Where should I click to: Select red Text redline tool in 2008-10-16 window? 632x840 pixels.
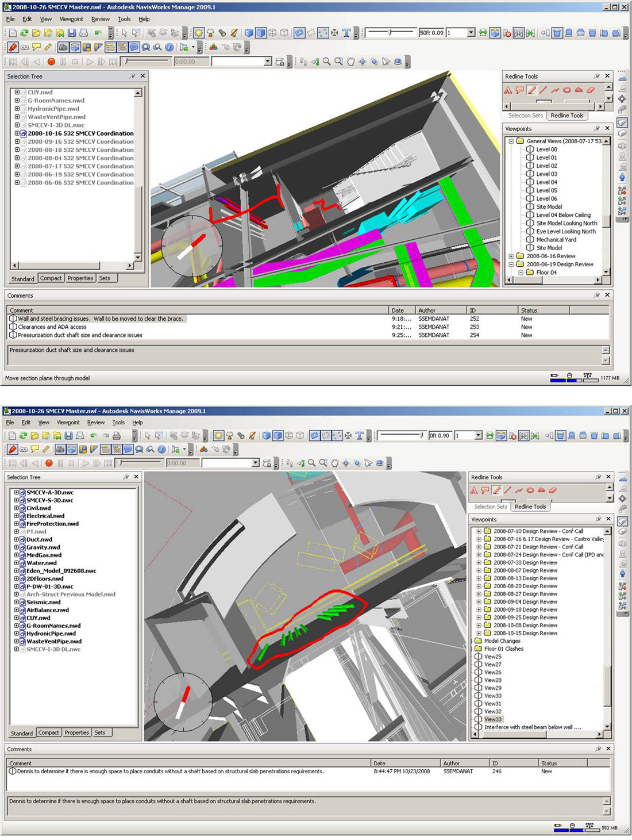(x=508, y=90)
